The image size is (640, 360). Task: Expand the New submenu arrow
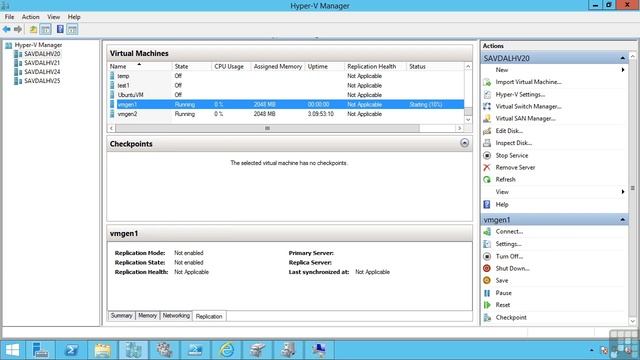[x=623, y=70]
